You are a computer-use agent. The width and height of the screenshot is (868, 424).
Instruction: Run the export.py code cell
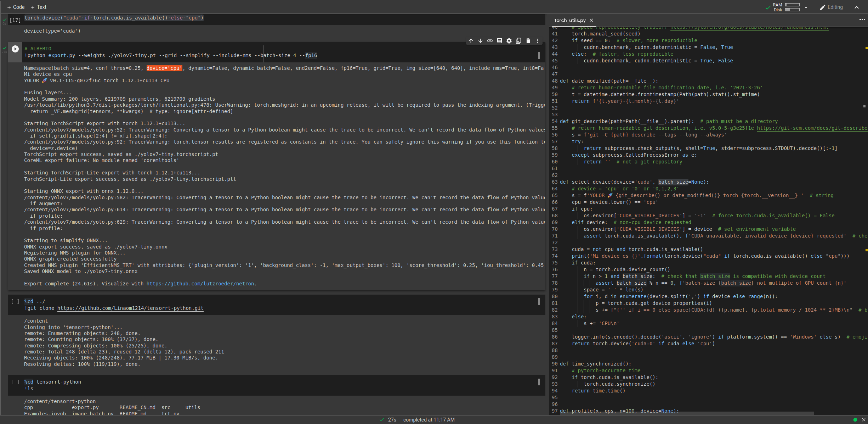point(15,49)
